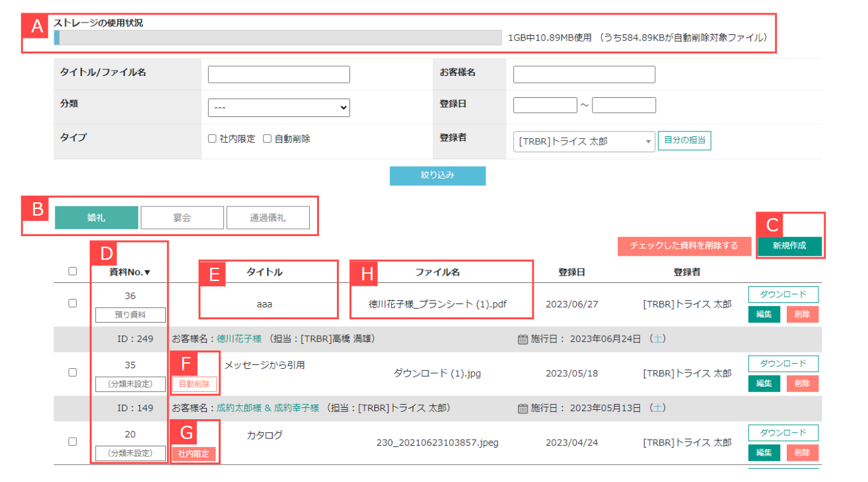Image resolution: width=868 pixels, height=482 pixels.
Task: Tick the select-all checkbox in table header
Action: pos(73,271)
